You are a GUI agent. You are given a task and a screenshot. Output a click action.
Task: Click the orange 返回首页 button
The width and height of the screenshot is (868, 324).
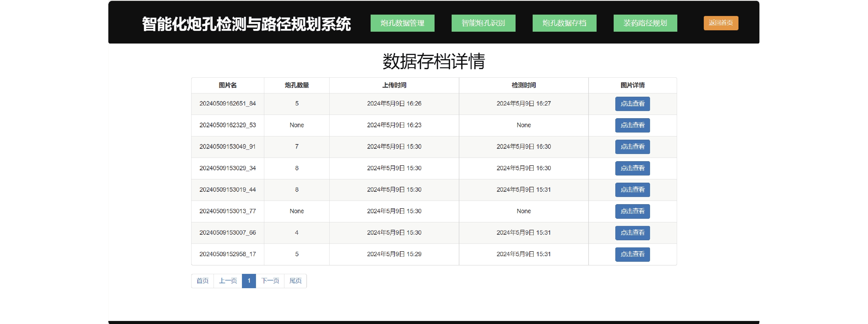pos(720,23)
